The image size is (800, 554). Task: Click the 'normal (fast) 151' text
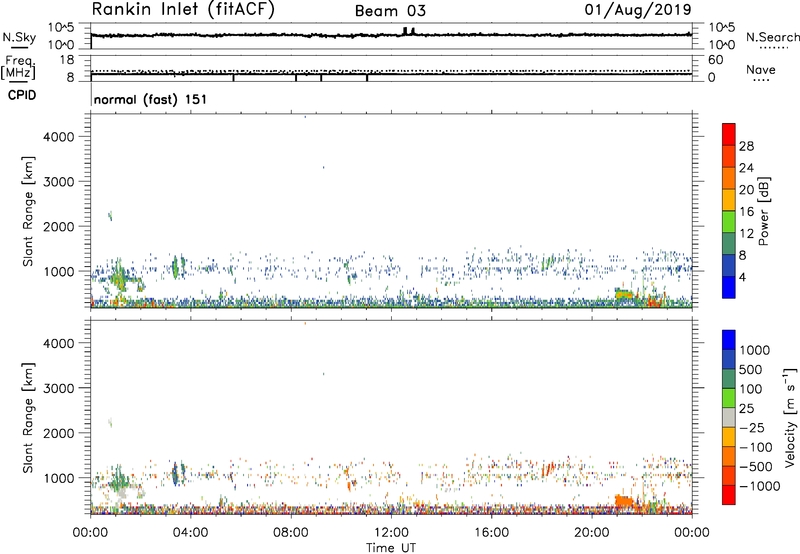(x=151, y=99)
